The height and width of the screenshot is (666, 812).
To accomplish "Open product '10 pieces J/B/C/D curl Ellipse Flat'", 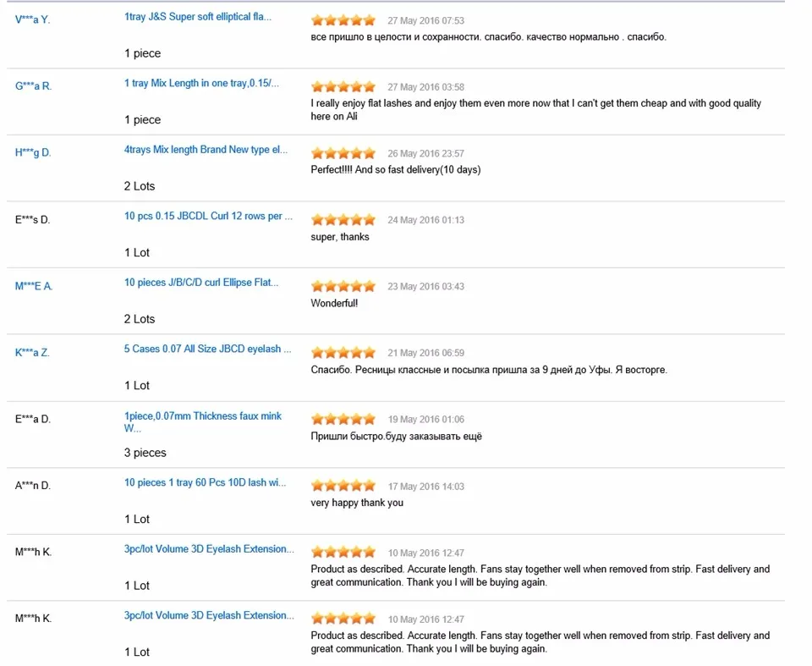I will coord(201,283).
